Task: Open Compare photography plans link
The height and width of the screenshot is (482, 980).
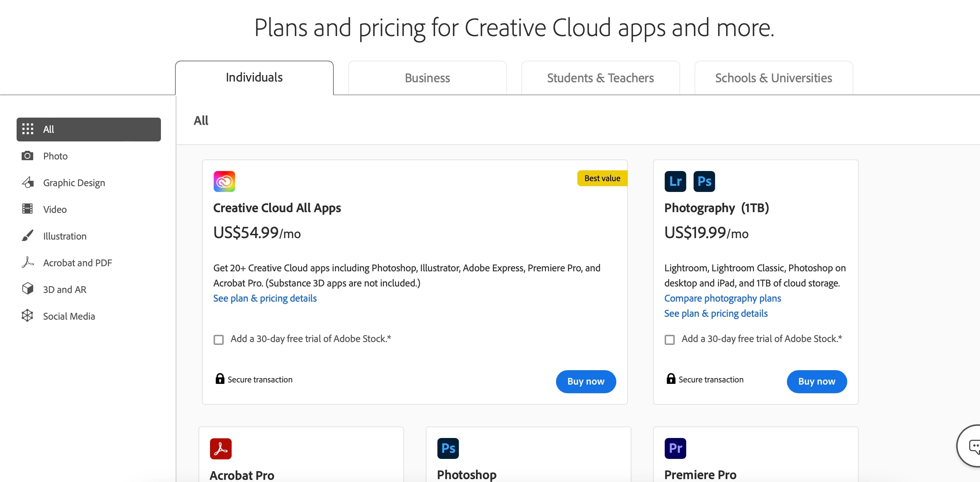Action: tap(722, 298)
